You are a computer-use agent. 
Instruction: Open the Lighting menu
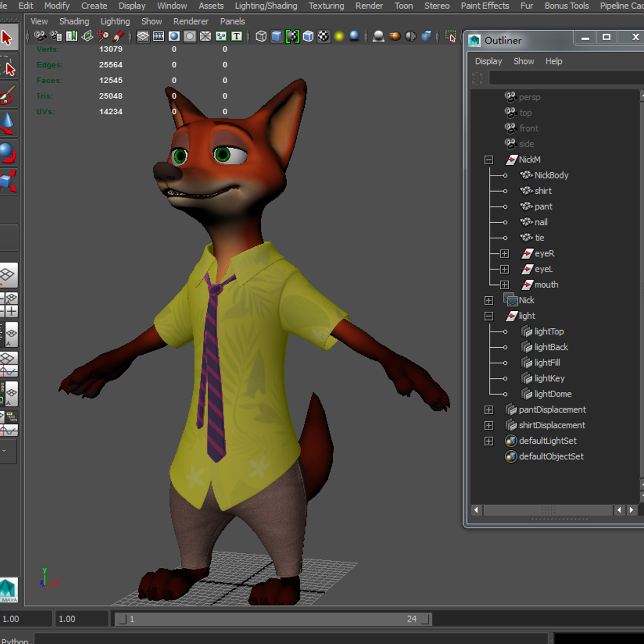click(x=115, y=21)
